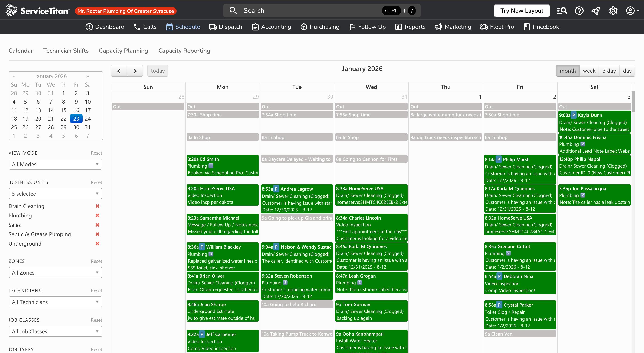Viewport: 644px width, 353px height.
Task: Switch calendar to week view
Action: (589, 71)
